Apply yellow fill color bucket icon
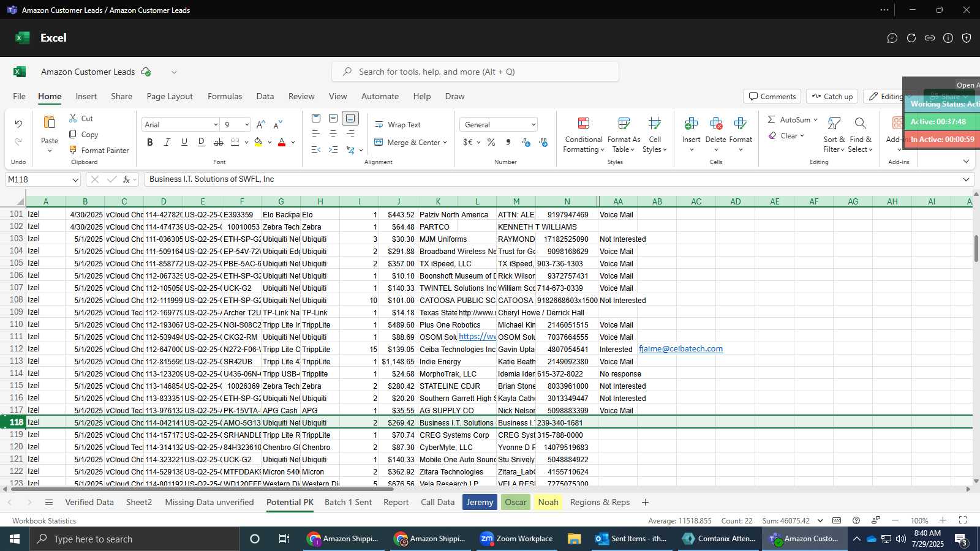Viewport: 980px width, 551px height. 258,142
